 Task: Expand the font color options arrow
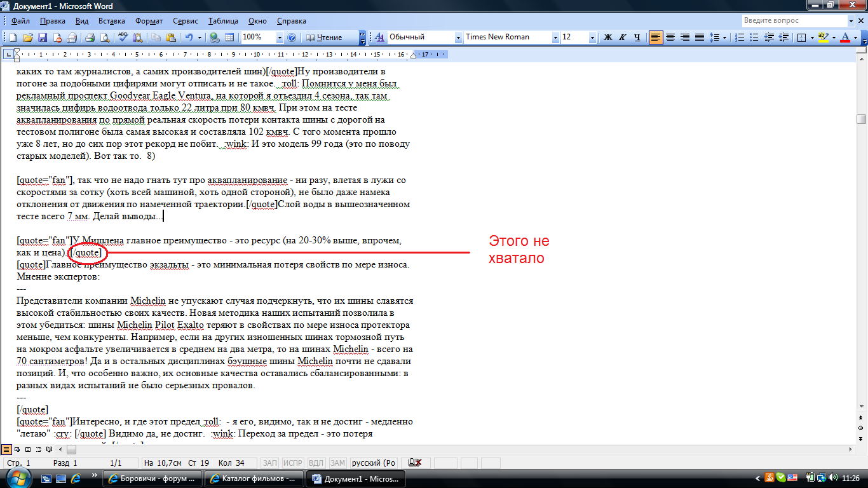(x=855, y=37)
